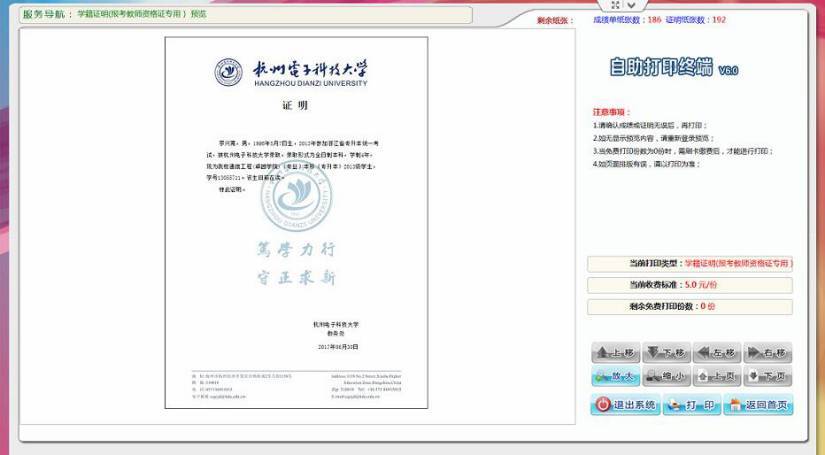The width and height of the screenshot is (825, 455).
Task: Go to previous page with 上页
Action: pyautogui.click(x=717, y=376)
